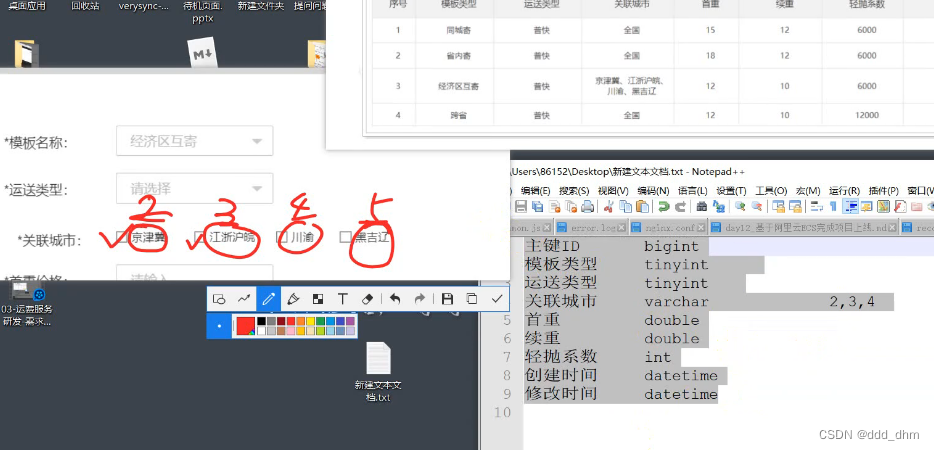Open the 设置(T) menu in Notepad++

(731, 191)
